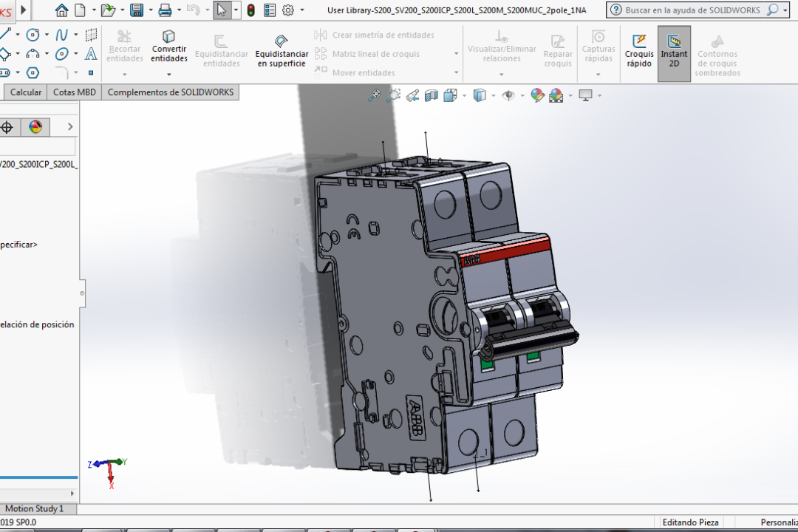Open Options gear icon

288,10
